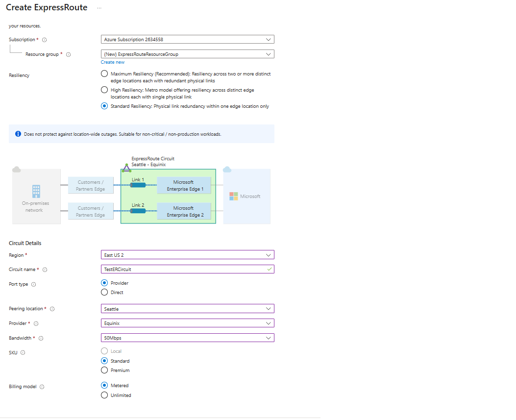Click the info icon next to Peering location
The image size is (516, 420).
click(52, 309)
